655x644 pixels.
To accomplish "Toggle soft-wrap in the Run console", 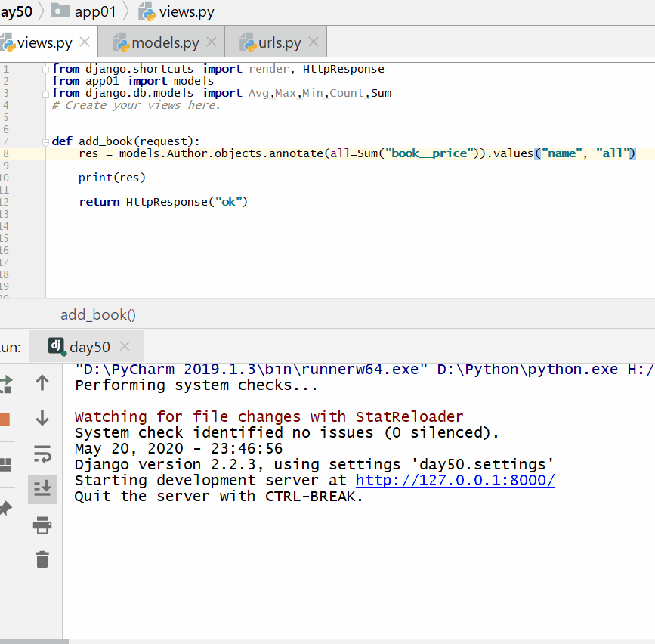I will click(x=42, y=454).
